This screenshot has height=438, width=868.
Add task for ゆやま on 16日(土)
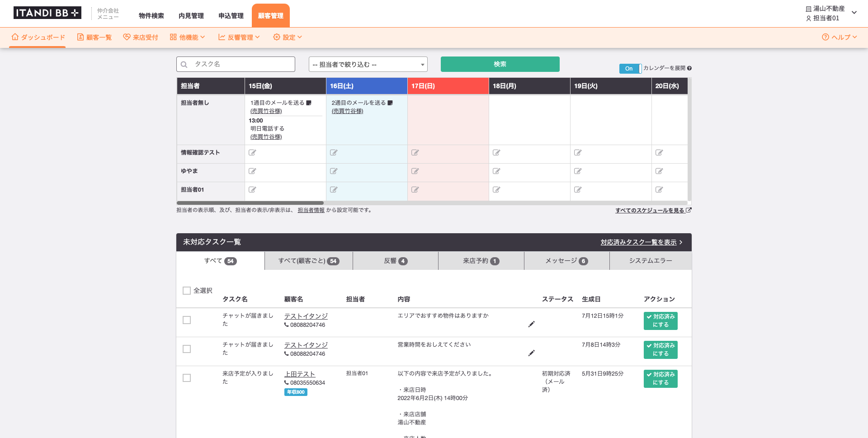click(334, 171)
